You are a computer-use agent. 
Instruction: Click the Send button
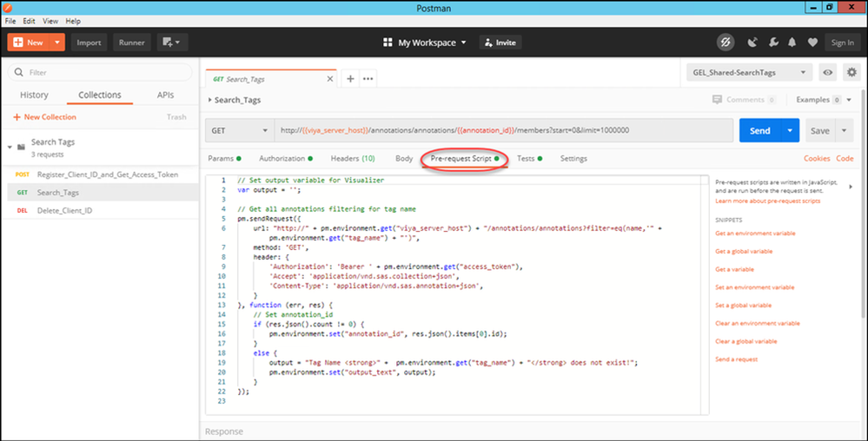point(759,130)
